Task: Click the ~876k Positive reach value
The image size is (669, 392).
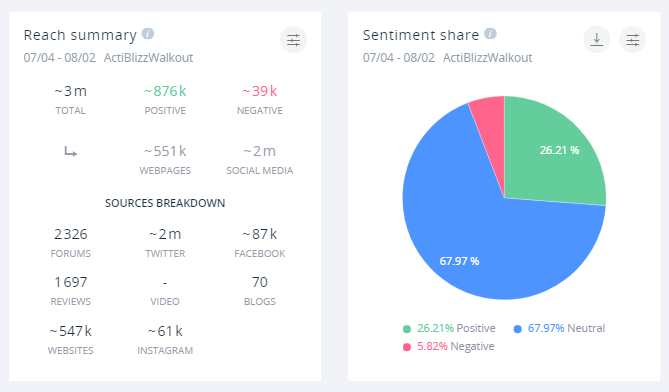Action: tap(165, 91)
